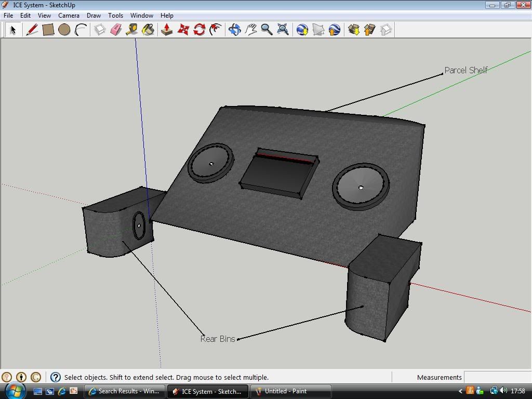Click the geo-location status icon
Image resolution: width=532 pixels, height=399 pixels.
point(7,377)
